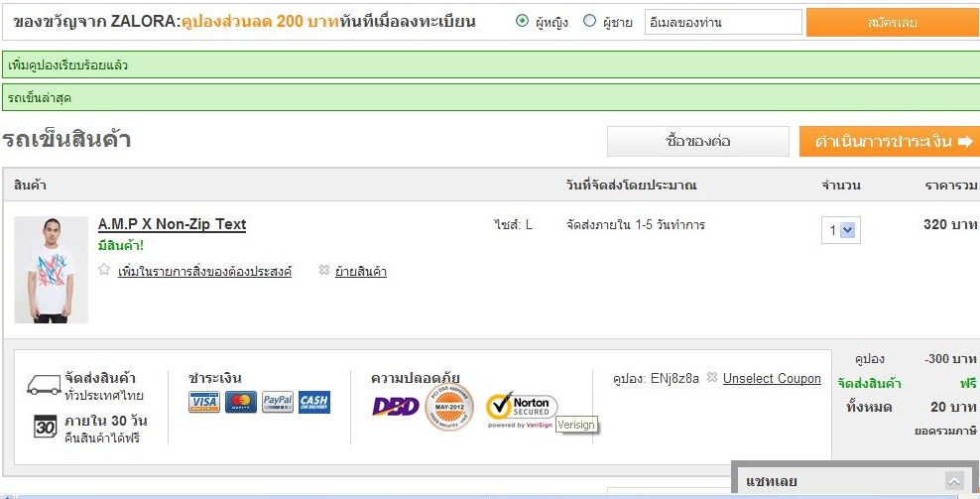The height and width of the screenshot is (499, 980).
Task: Click the ดำเนินการชำระเงิน checkout button
Action: tap(889, 141)
